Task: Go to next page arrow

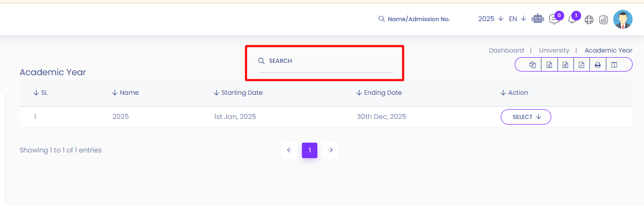Action: click(330, 150)
